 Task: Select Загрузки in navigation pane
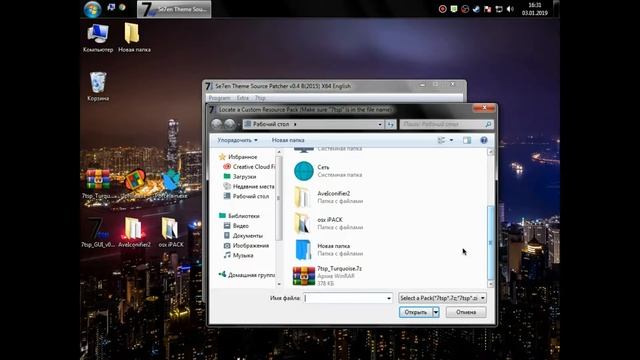[240, 176]
